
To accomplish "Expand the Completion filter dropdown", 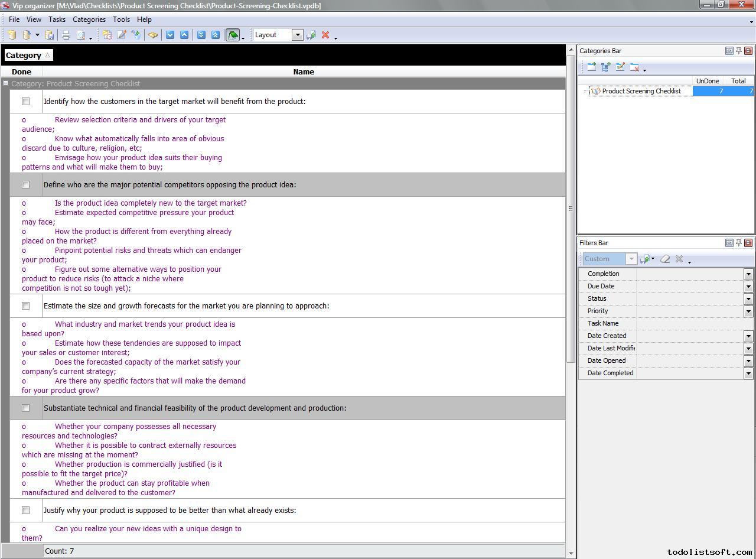I will 748,274.
